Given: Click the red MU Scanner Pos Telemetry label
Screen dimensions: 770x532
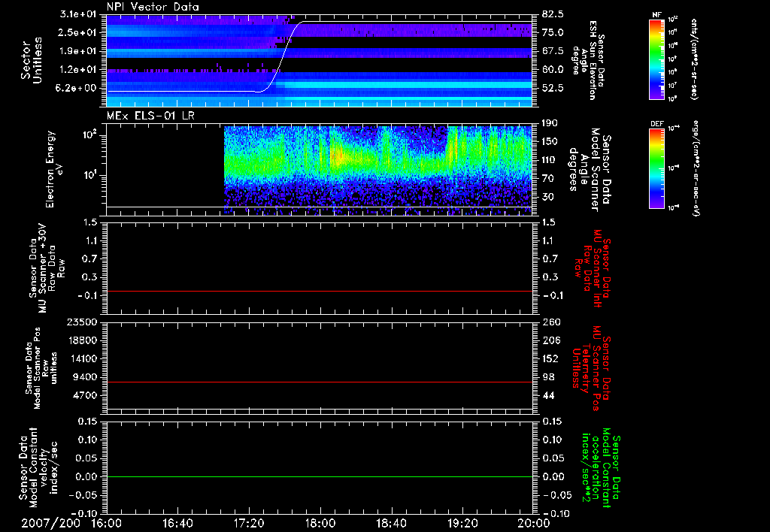Looking at the screenshot, I should (x=591, y=368).
